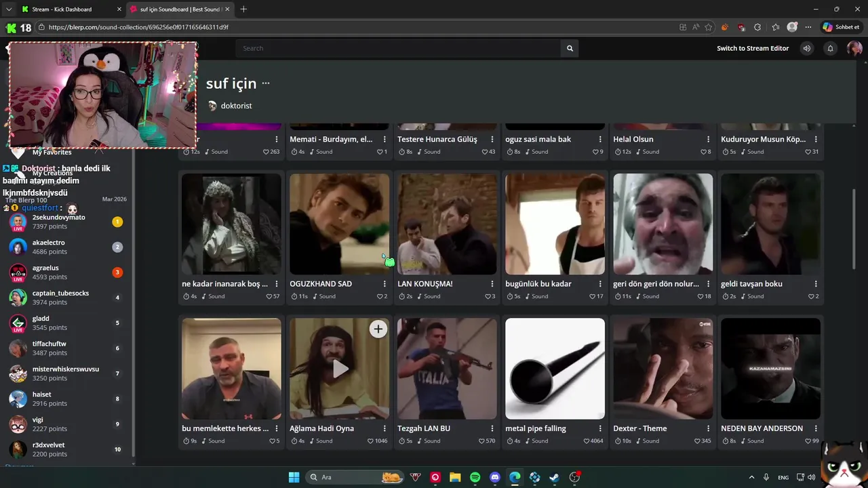Viewport: 868px width, 488px height.
Task: Open options menu for Tezgah LAN BU
Action: pyautogui.click(x=492, y=428)
